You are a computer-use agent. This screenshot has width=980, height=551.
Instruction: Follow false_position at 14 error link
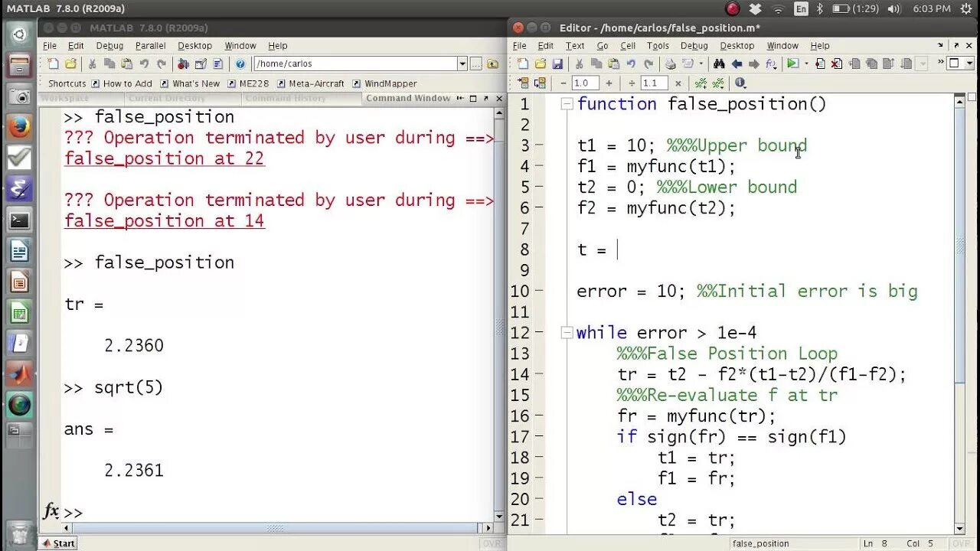pyautogui.click(x=165, y=221)
